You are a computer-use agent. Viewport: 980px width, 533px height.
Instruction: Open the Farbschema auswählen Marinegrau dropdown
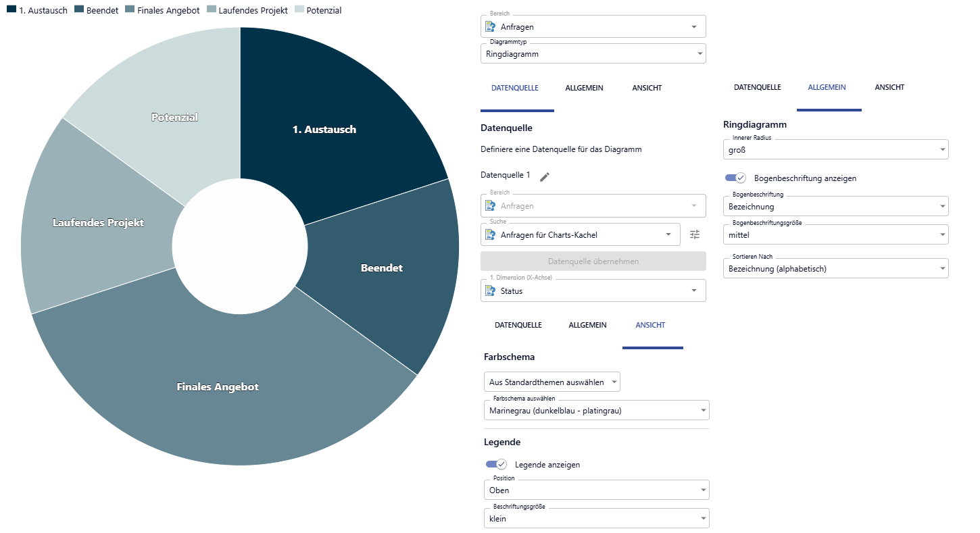pyautogui.click(x=703, y=410)
